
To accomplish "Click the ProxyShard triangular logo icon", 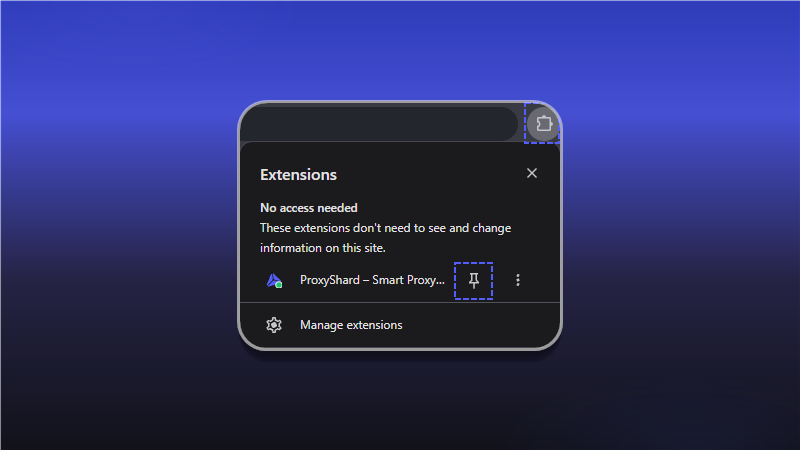I will 274,281.
